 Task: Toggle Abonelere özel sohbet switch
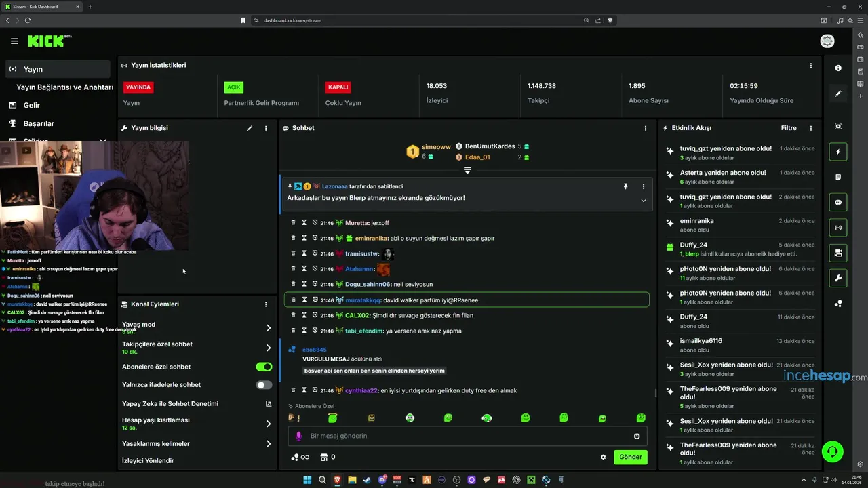point(264,367)
